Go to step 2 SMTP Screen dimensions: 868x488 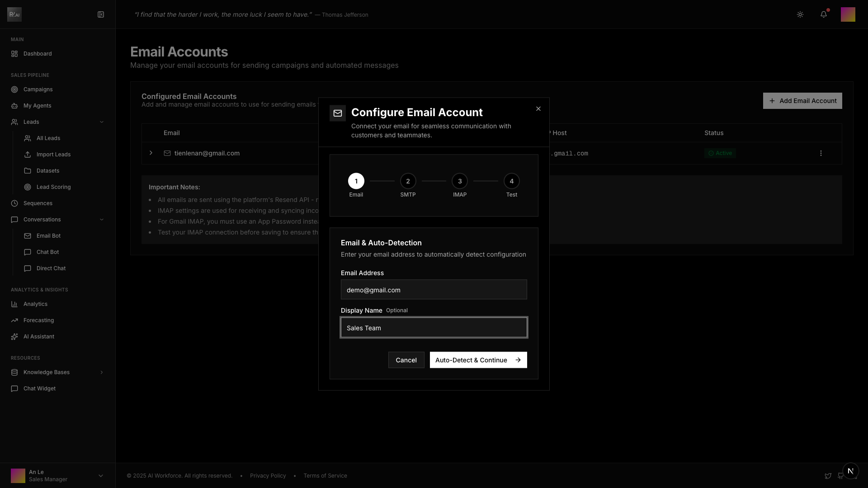coord(408,181)
